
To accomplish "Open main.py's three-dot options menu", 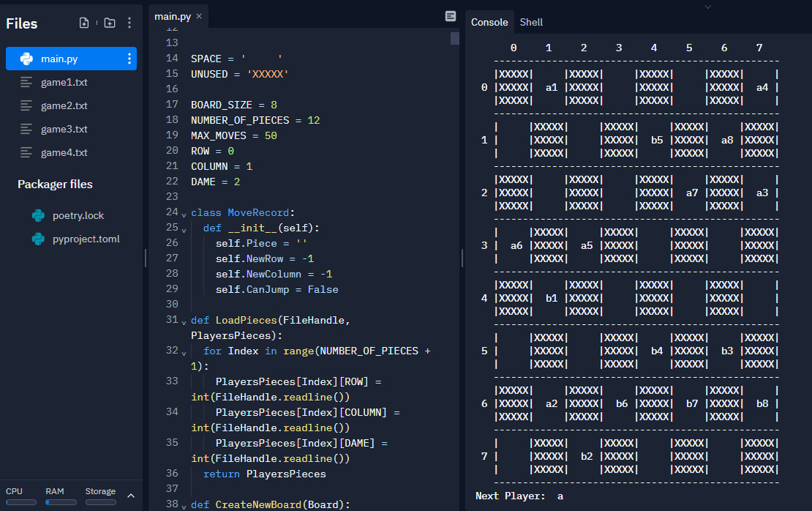I will tap(129, 59).
